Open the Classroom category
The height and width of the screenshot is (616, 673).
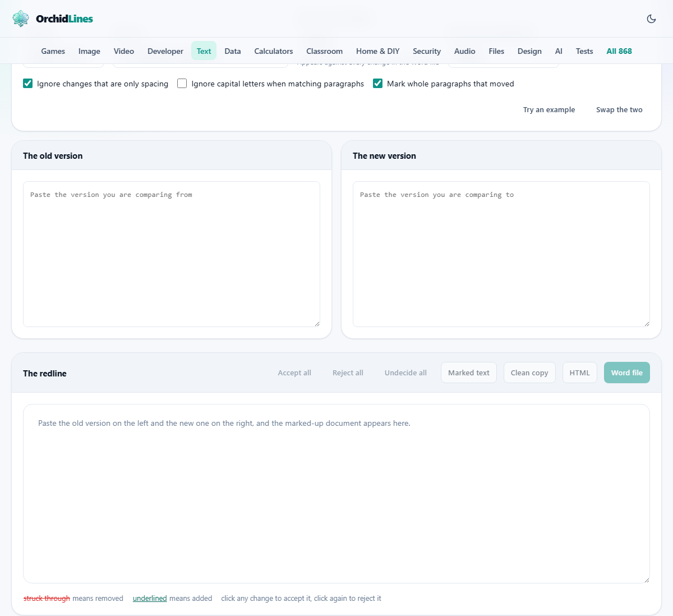pos(324,51)
